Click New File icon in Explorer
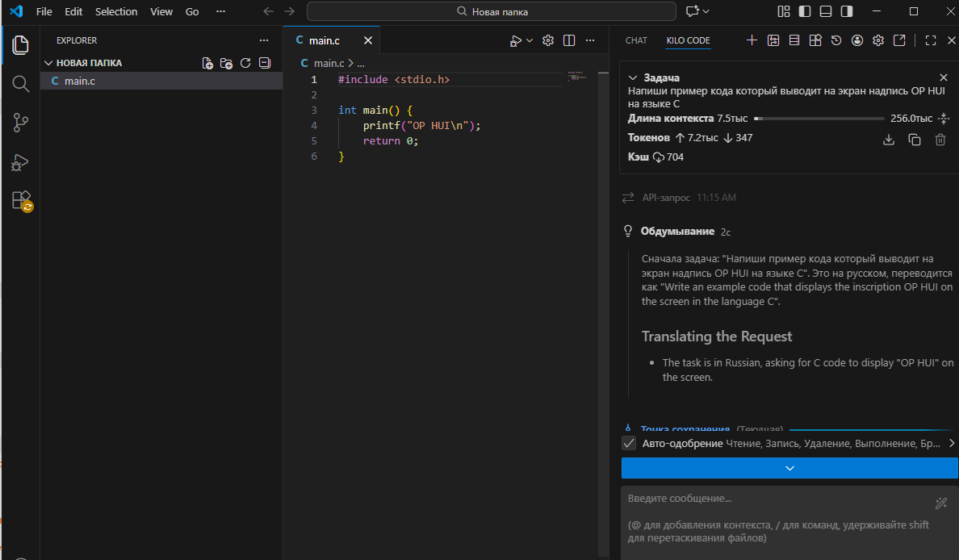 click(207, 63)
